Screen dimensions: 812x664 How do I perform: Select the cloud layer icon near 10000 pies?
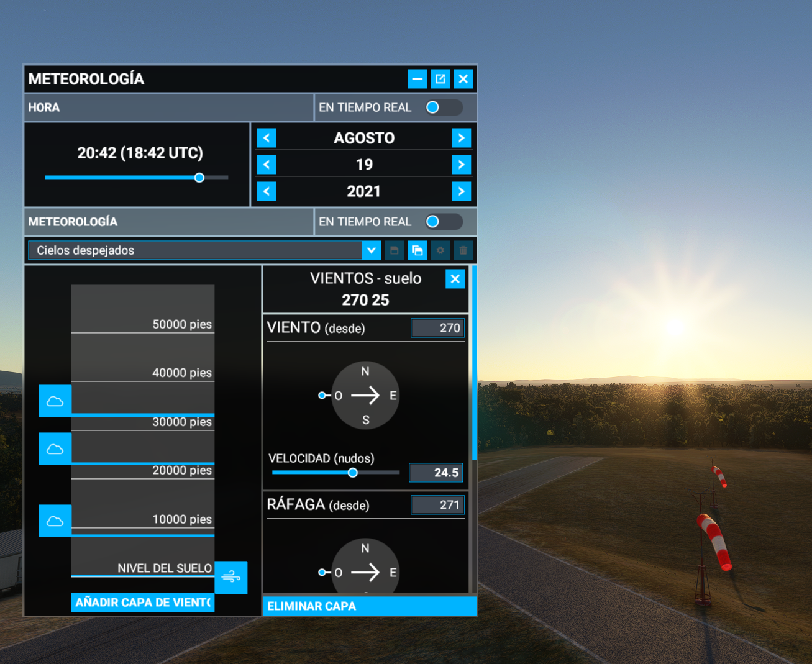pos(55,521)
